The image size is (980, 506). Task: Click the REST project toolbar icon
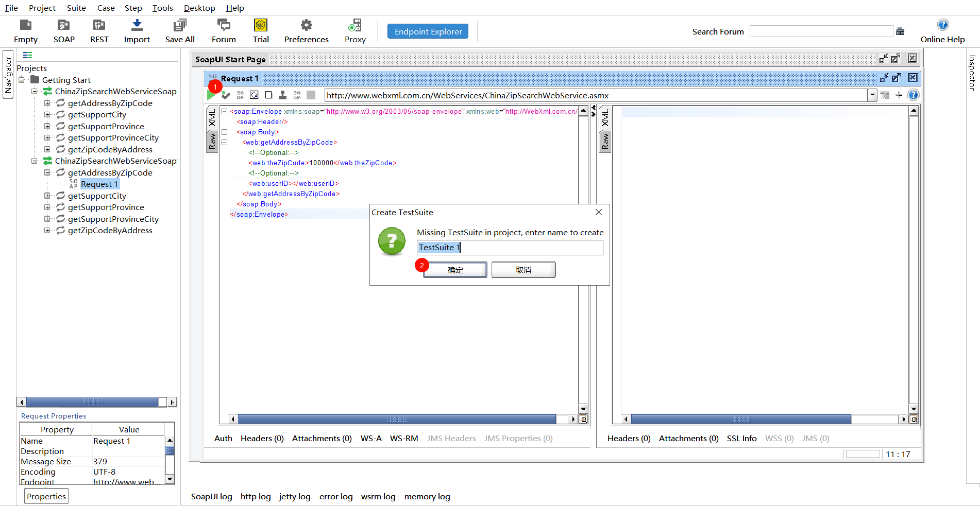click(x=99, y=31)
